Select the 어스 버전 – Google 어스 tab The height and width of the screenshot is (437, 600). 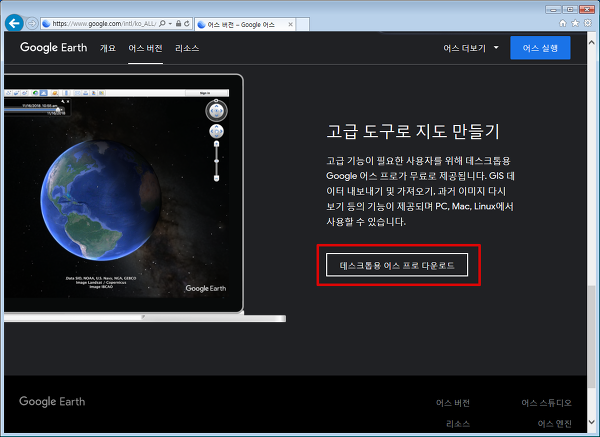pos(245,24)
